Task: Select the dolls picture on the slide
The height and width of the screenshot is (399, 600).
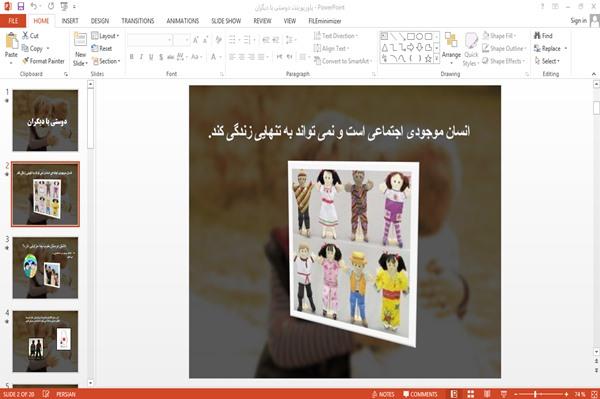Action: click(x=353, y=253)
